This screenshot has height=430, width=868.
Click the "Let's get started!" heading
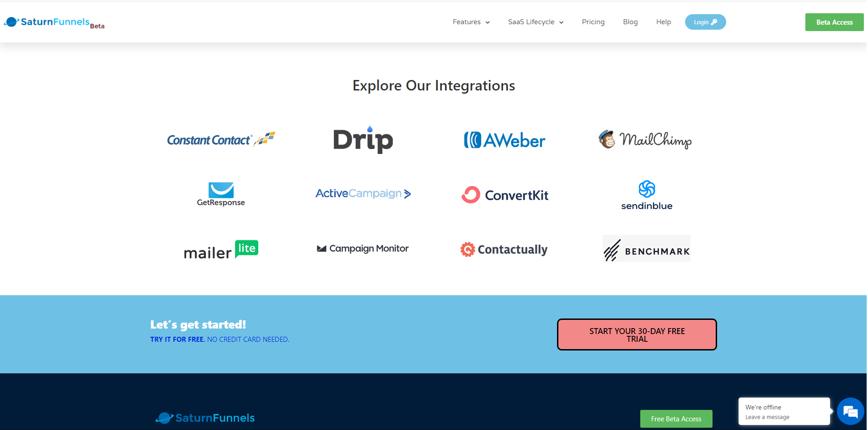(198, 324)
